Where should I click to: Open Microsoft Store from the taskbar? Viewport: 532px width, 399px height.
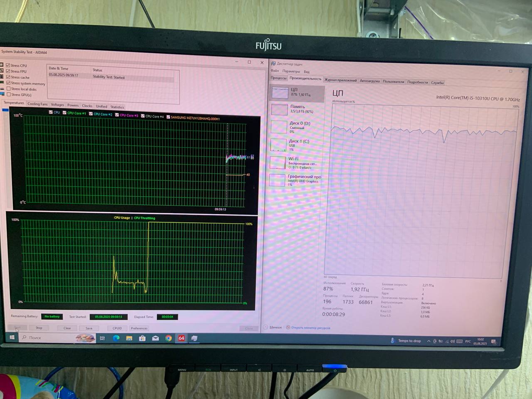click(x=142, y=338)
